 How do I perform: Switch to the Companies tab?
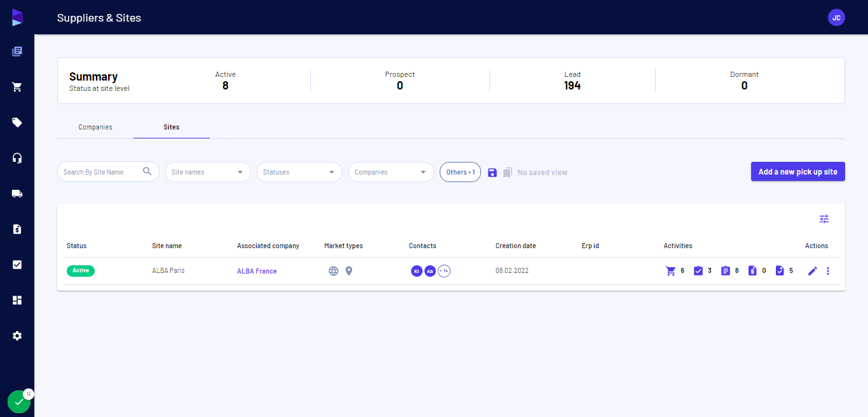pyautogui.click(x=95, y=127)
